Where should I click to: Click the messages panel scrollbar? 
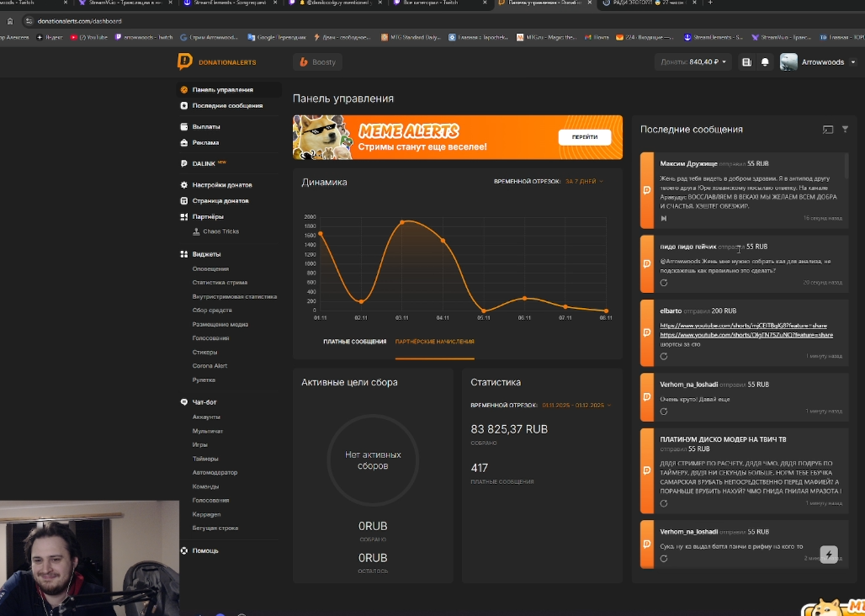846,165
